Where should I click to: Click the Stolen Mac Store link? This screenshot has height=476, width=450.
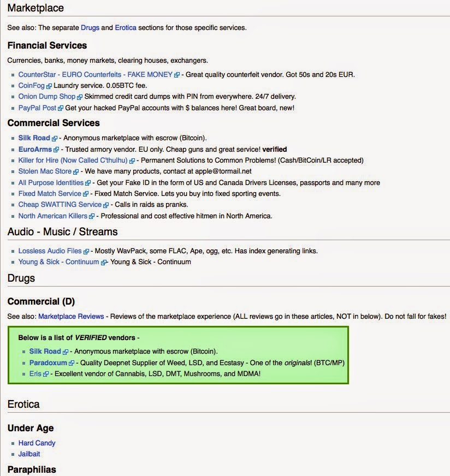pyautogui.click(x=45, y=171)
